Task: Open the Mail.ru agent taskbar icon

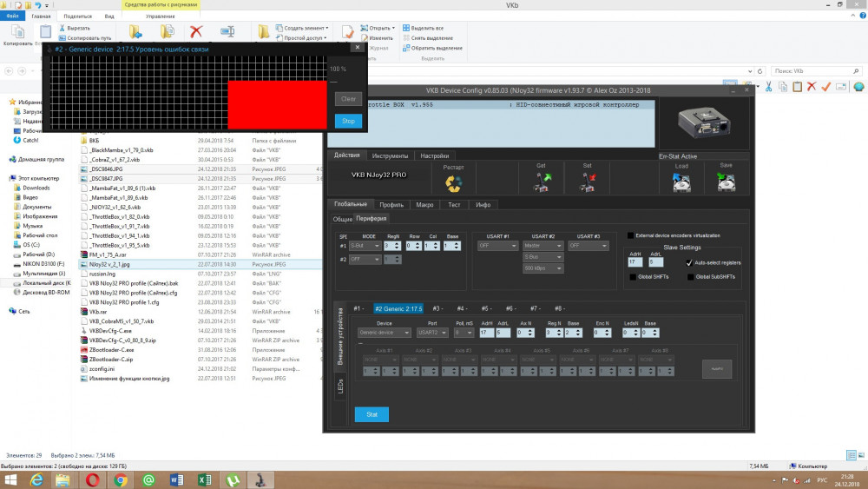Action: 148,479
